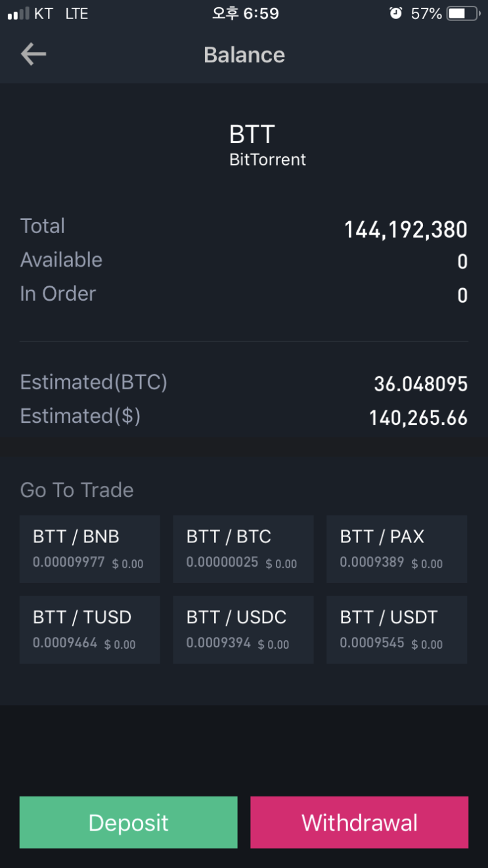Tap the In Order row label
This screenshot has height=868, width=488.
coord(58,293)
